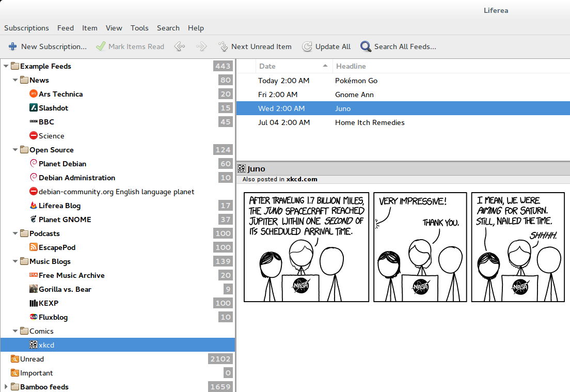Click the Search All Feeds magnifier icon
Viewport: 570px width, 392px height.
pos(366,46)
